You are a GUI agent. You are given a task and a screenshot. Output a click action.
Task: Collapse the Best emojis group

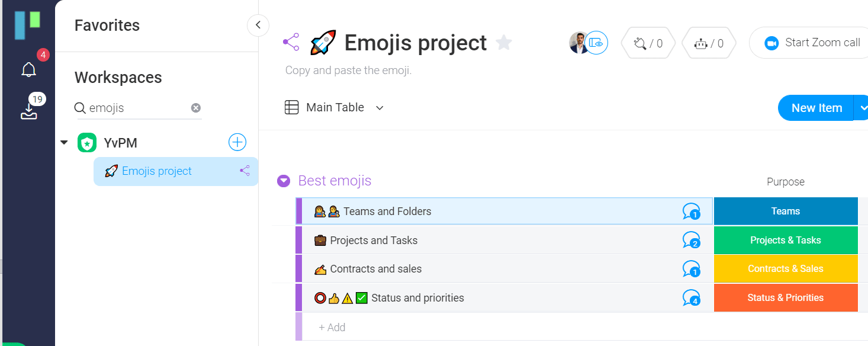(284, 180)
